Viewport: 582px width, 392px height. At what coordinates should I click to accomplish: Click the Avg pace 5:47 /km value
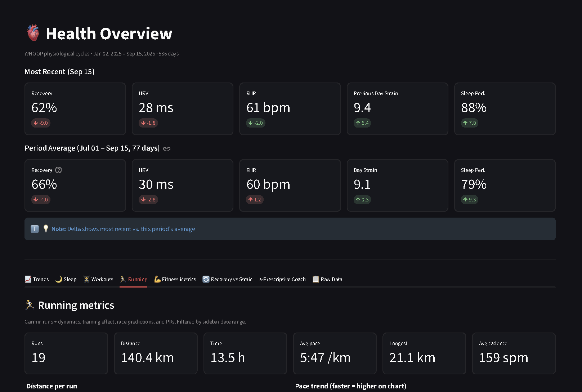tap(325, 358)
